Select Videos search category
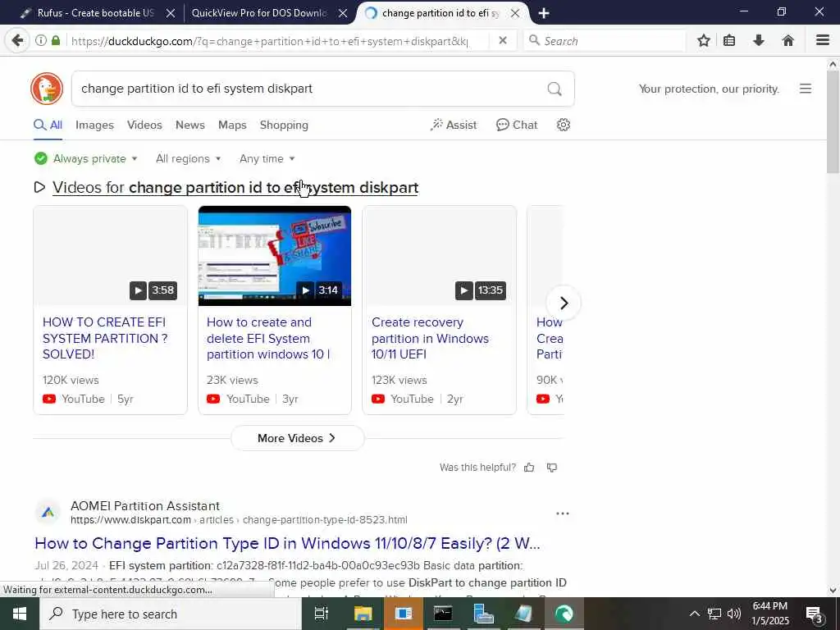The height and width of the screenshot is (630, 840). point(144,125)
